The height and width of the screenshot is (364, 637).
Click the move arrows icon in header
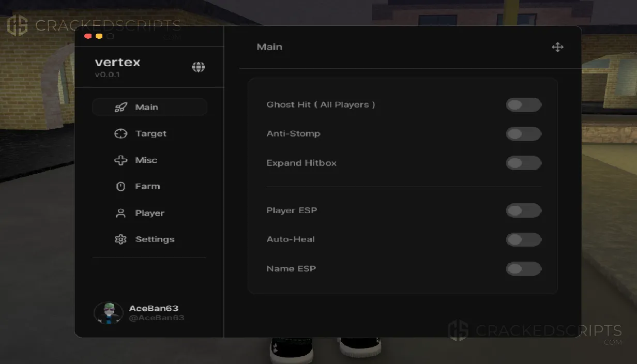557,48
